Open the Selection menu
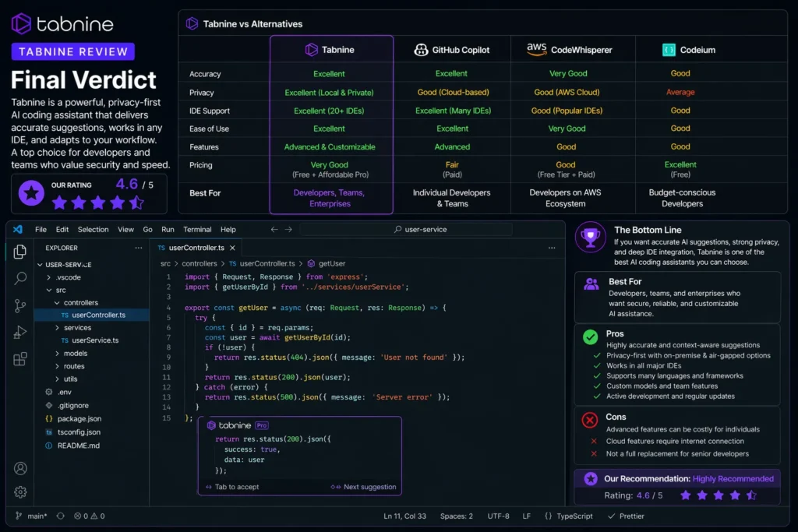 (94, 229)
